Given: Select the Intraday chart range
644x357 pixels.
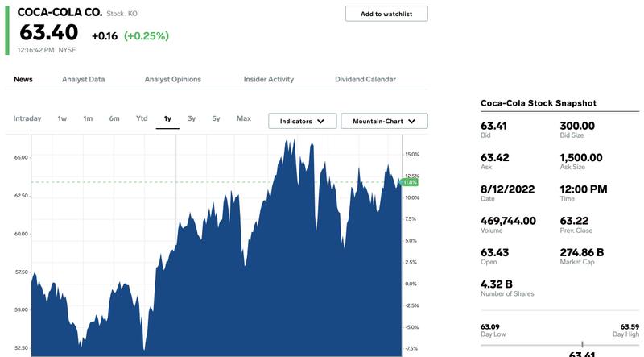Looking at the screenshot, I should [27, 118].
